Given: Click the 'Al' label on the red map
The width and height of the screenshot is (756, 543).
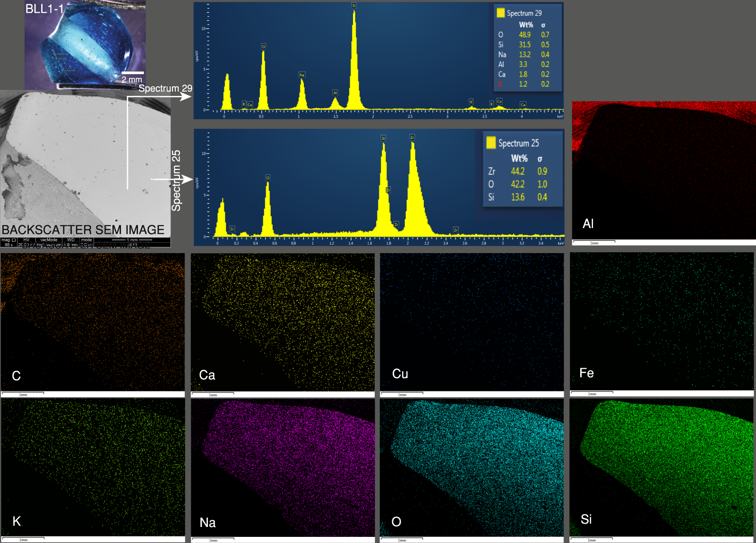Looking at the screenshot, I should [588, 224].
